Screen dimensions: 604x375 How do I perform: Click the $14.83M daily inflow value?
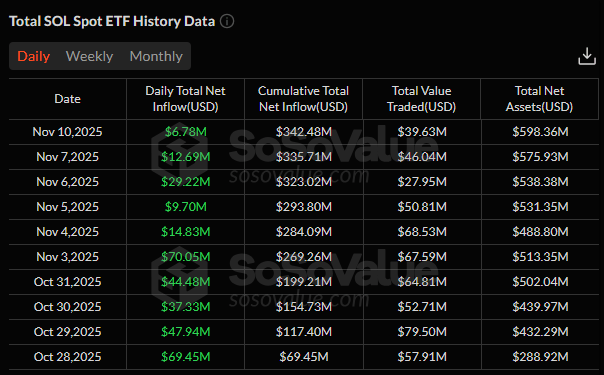186,232
